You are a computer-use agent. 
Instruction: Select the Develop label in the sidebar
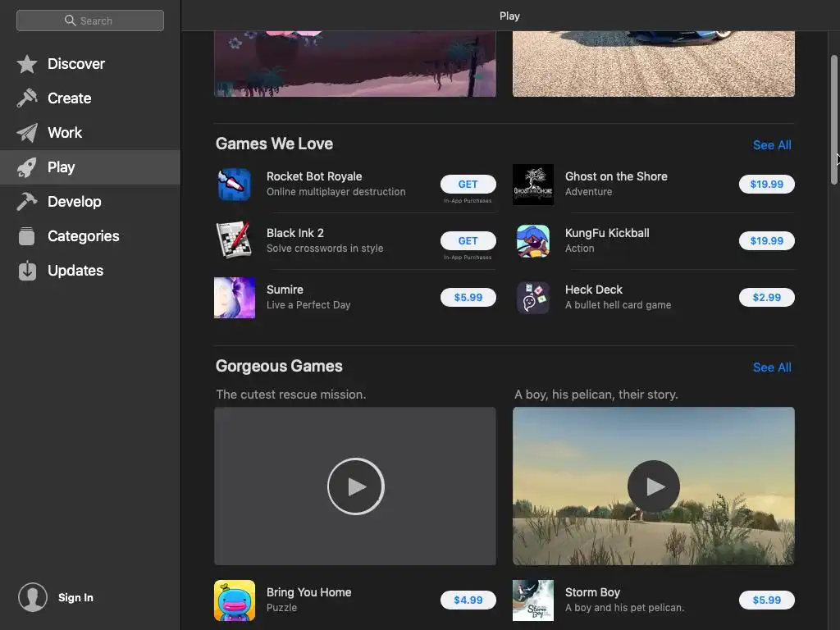tap(74, 202)
